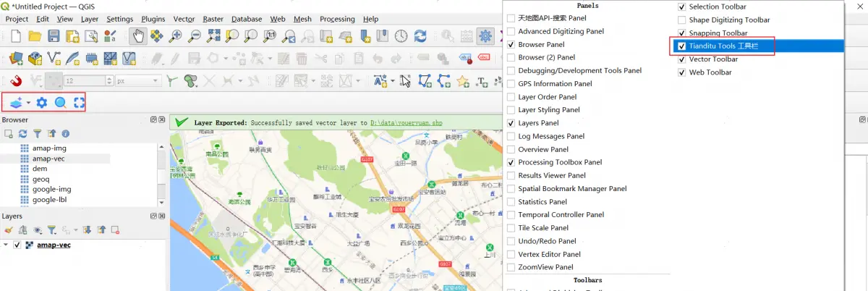The image size is (868, 291).
Task: Open the D:\data\youeryuan.shp link
Action: tap(406, 123)
